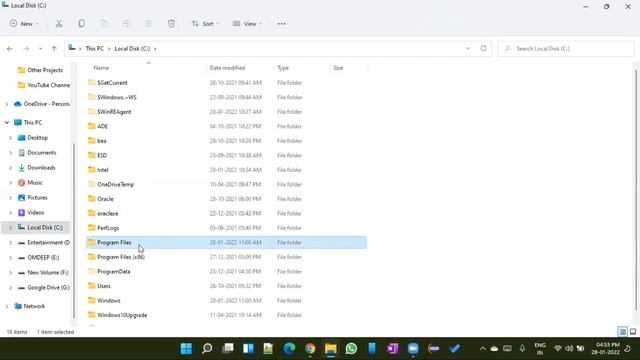Select the Windows folder row
The image size is (640, 360).
(227, 300)
